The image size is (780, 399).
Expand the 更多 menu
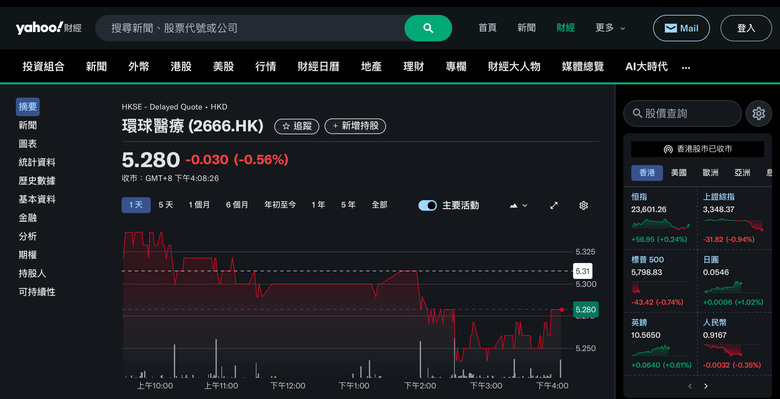(x=610, y=28)
